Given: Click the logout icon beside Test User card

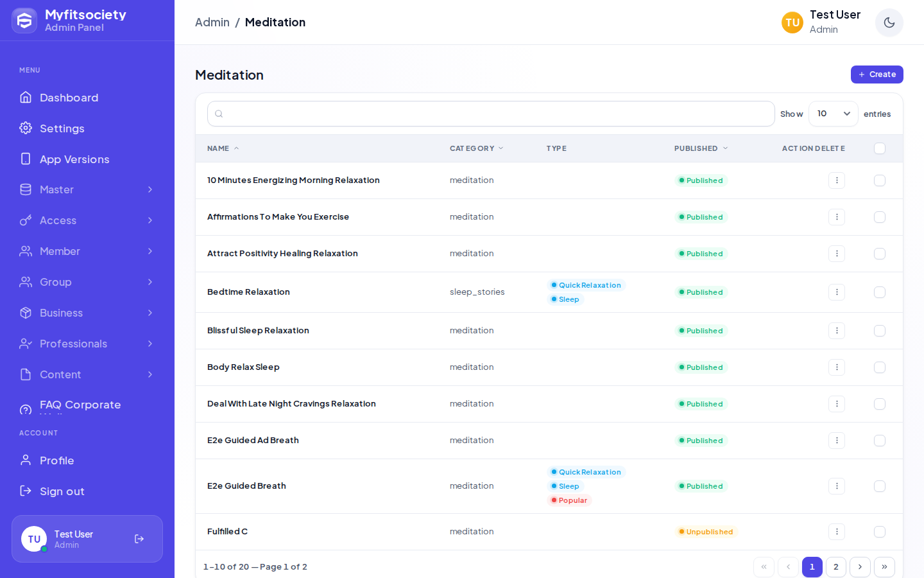Looking at the screenshot, I should (139, 539).
